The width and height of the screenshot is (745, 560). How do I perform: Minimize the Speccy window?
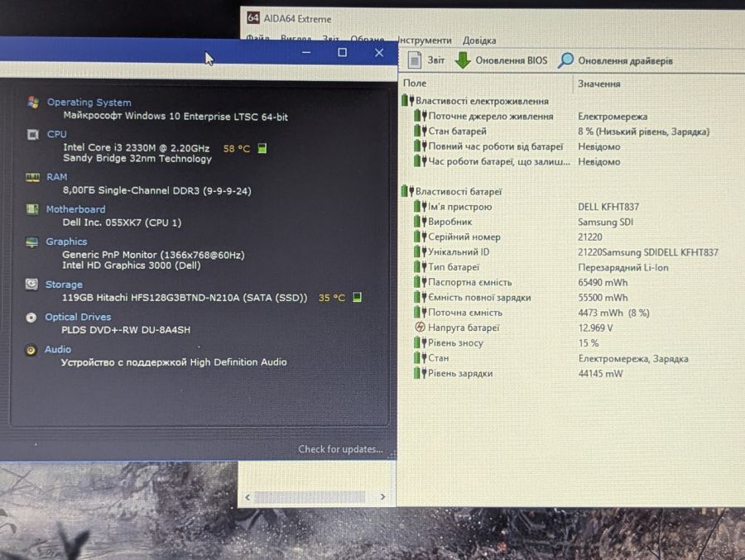(x=306, y=52)
